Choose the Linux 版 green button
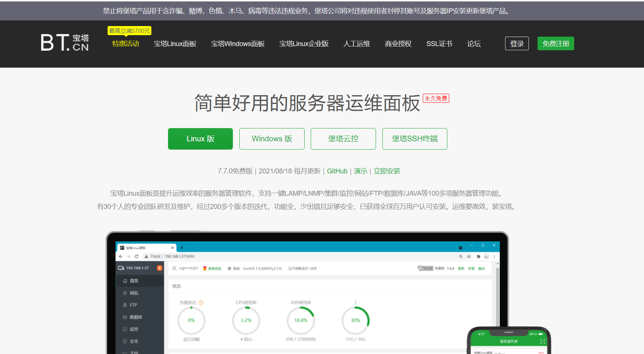This screenshot has height=354, width=644. [200, 139]
